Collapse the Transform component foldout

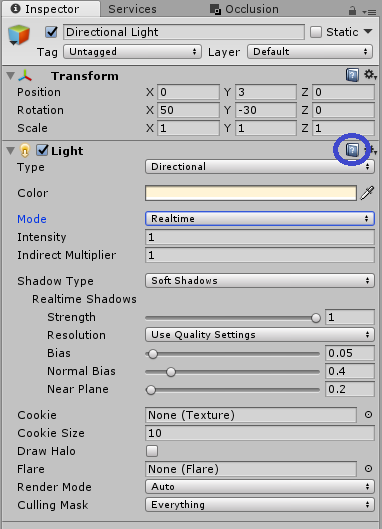[10, 76]
